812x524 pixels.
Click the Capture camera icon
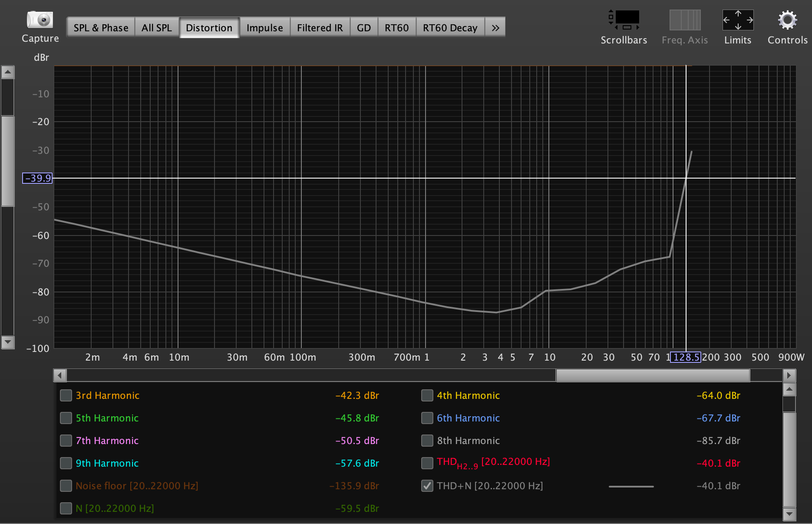(40, 20)
